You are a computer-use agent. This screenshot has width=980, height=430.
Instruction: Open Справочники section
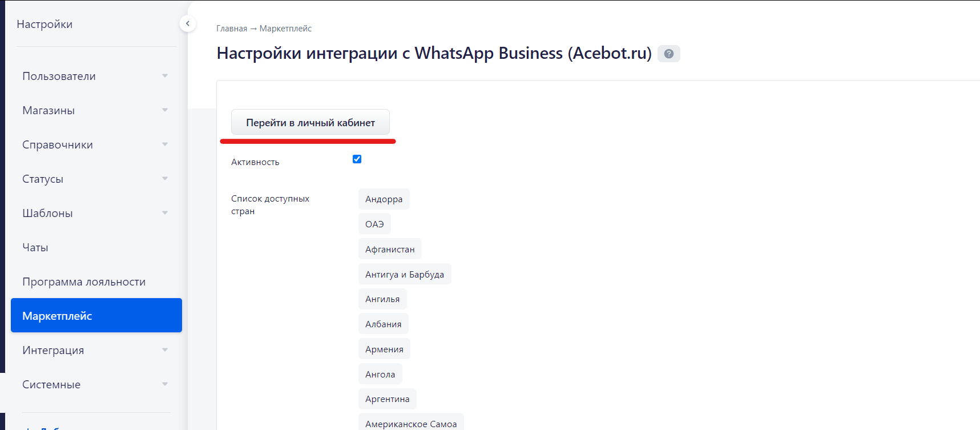point(58,144)
